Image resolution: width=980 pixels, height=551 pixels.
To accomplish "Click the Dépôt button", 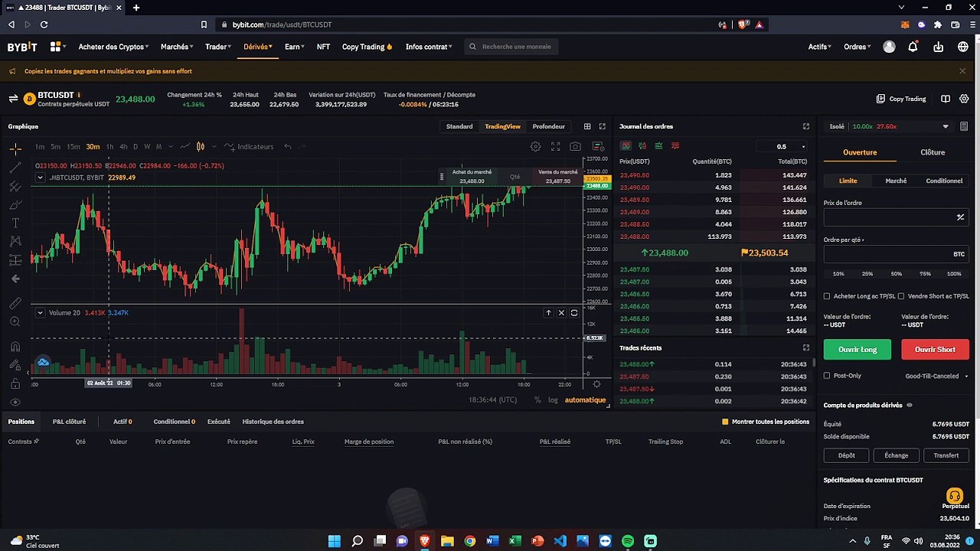I will click(x=847, y=455).
